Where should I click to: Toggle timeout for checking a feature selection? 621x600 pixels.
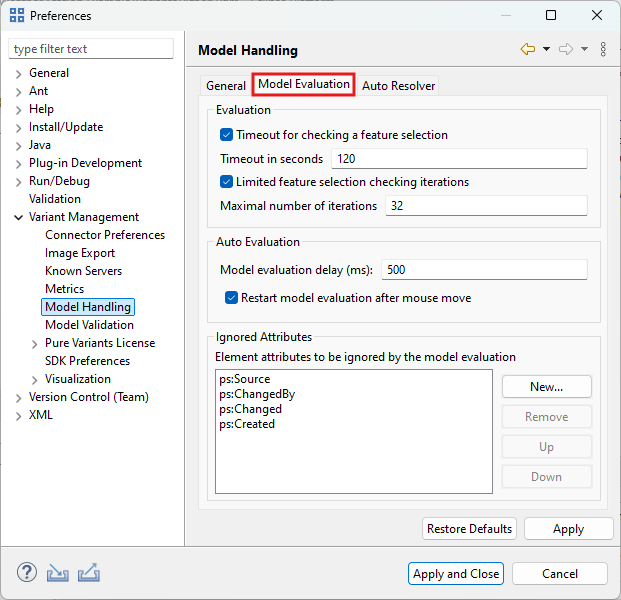(x=226, y=135)
